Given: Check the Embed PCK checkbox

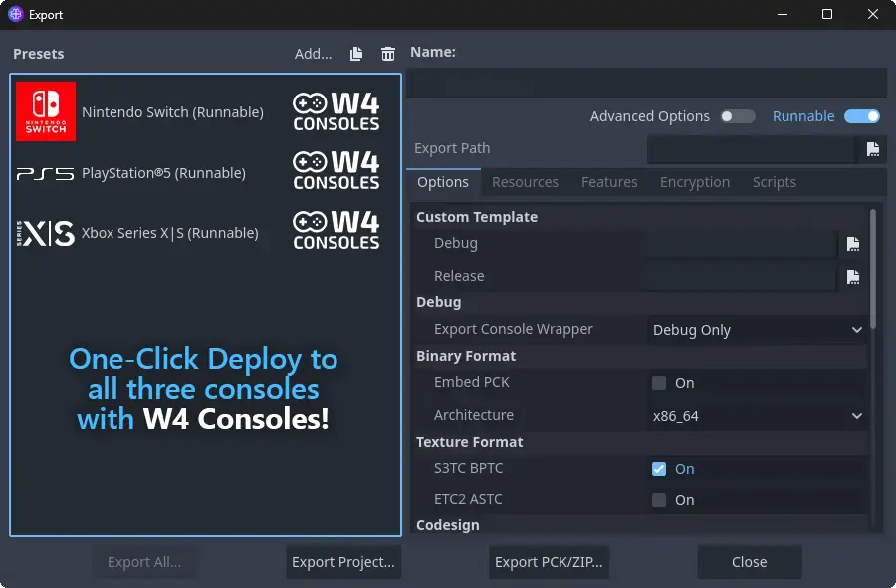Looking at the screenshot, I should pos(659,383).
